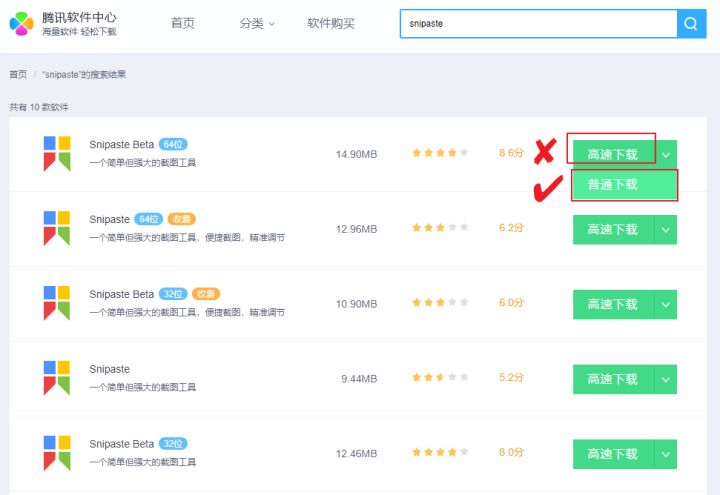The image size is (720, 495).
Task: Open 软件购买 navigation item
Action: [331, 23]
